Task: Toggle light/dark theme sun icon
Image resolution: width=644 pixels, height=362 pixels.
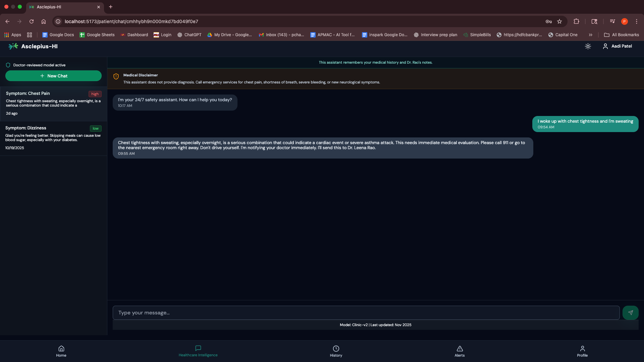Action: click(588, 46)
